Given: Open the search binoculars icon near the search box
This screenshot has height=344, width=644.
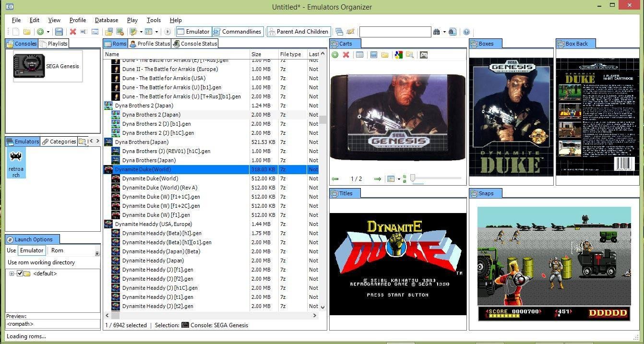Looking at the screenshot, I should 436,32.
